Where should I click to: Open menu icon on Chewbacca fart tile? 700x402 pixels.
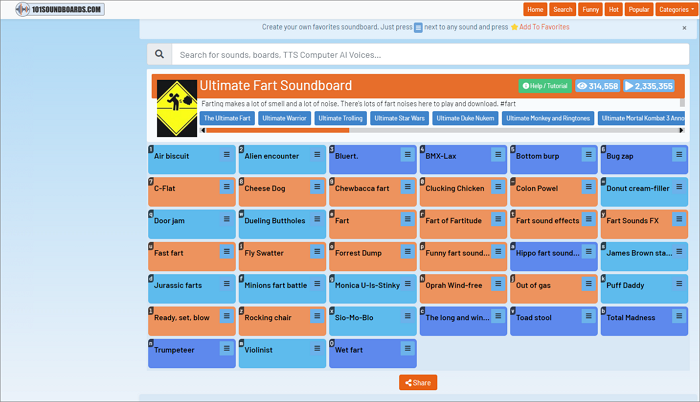[x=407, y=187]
